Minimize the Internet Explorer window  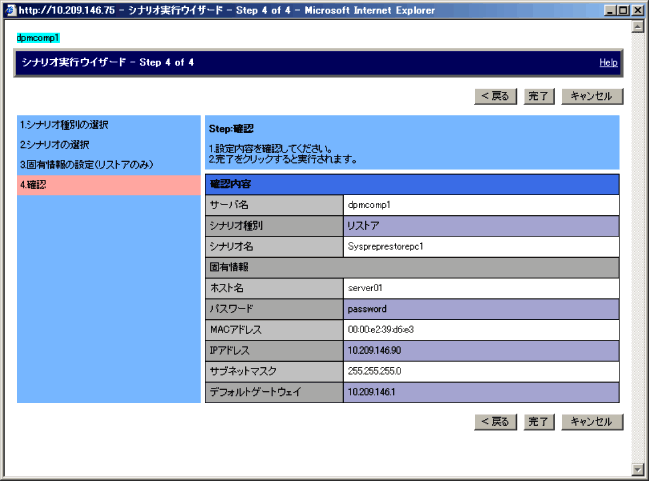click(609, 10)
